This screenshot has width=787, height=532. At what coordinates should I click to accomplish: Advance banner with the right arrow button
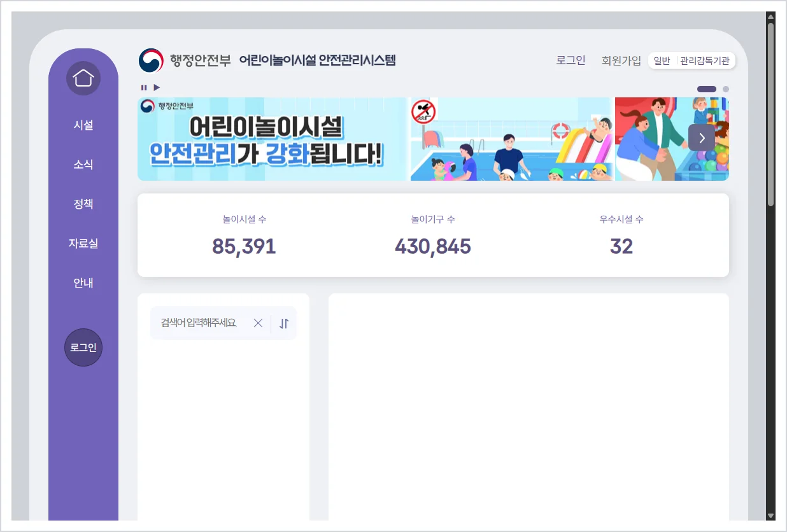click(702, 137)
